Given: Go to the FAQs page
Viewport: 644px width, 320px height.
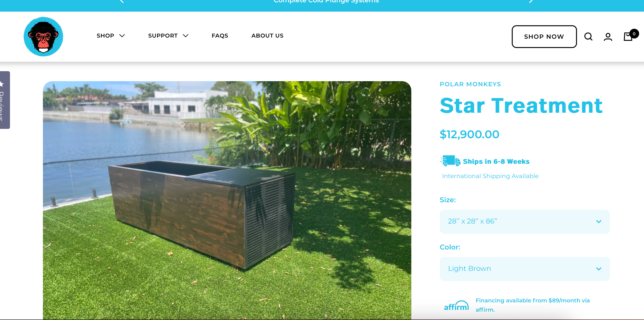Looking at the screenshot, I should coord(220,36).
